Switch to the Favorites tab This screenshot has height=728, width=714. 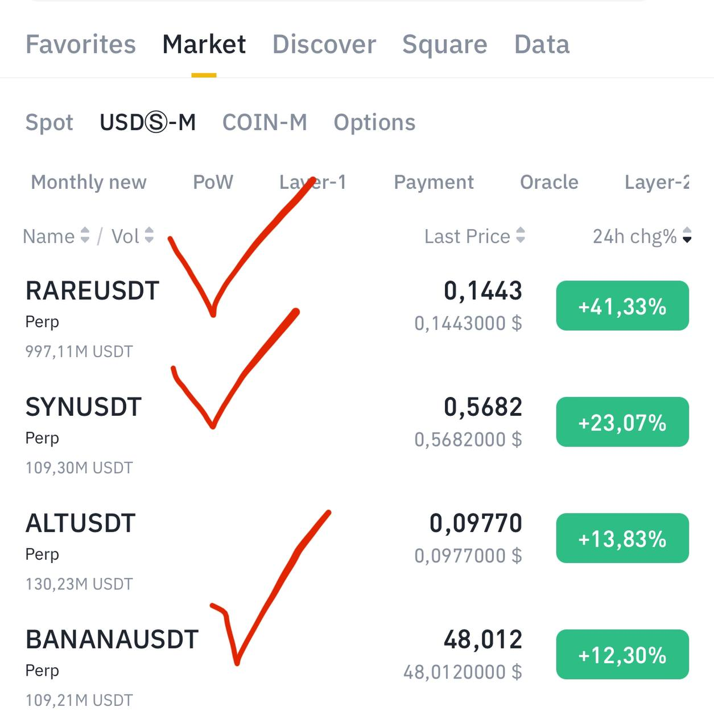(x=81, y=45)
